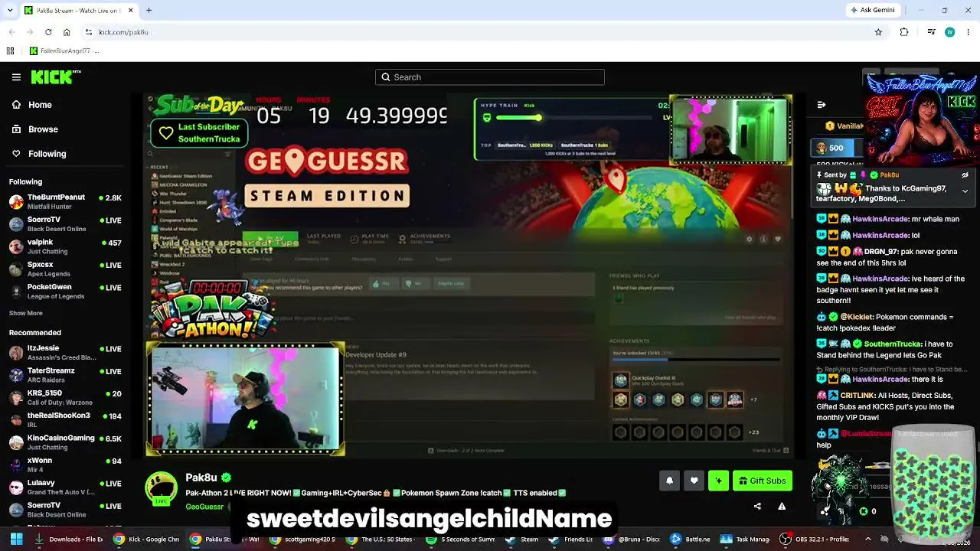
Task: Show hidden system tray icons
Action: click(x=867, y=539)
